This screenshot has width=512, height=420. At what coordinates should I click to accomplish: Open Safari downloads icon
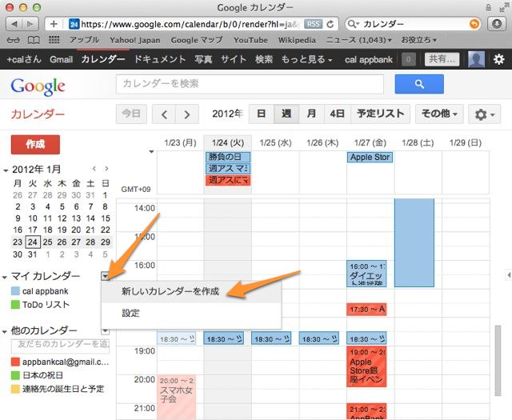(497, 24)
